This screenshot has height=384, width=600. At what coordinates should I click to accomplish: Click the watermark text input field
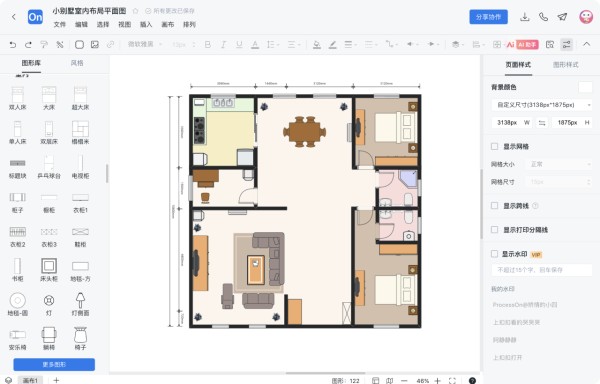(x=541, y=270)
